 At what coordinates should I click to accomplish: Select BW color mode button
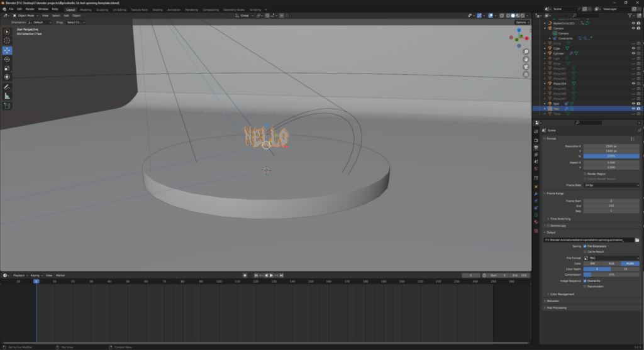click(x=592, y=263)
